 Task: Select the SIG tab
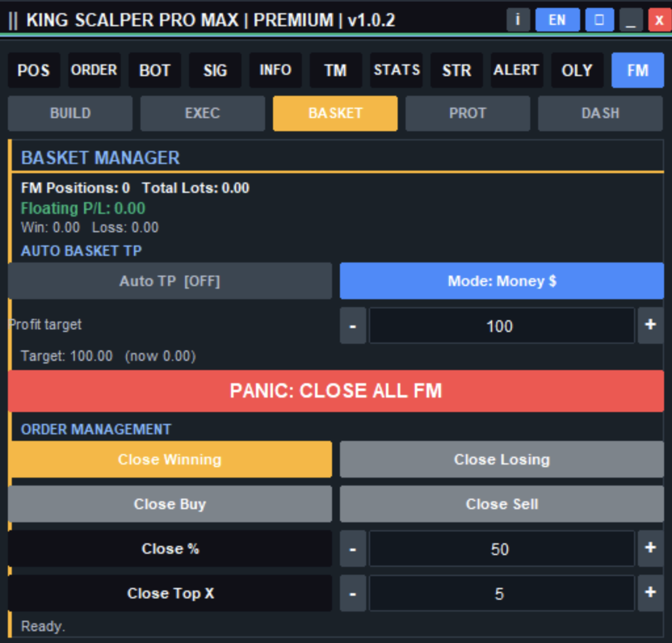[215, 70]
